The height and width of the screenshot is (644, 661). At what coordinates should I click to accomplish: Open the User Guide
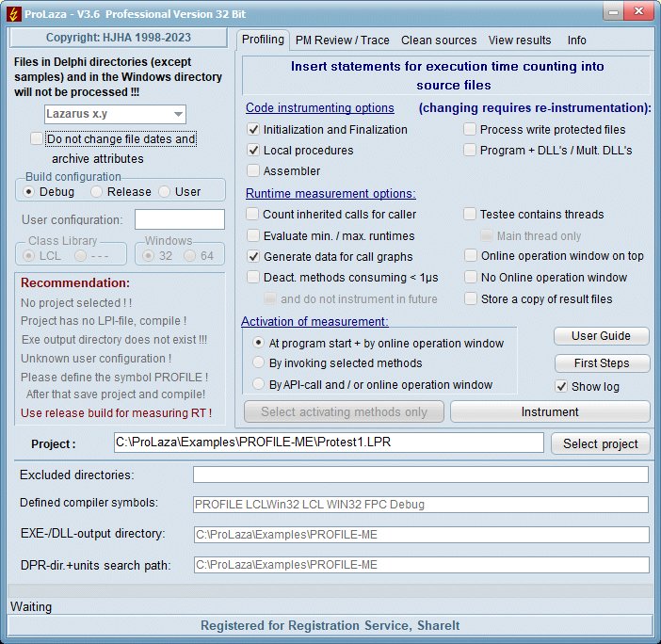tap(600, 336)
